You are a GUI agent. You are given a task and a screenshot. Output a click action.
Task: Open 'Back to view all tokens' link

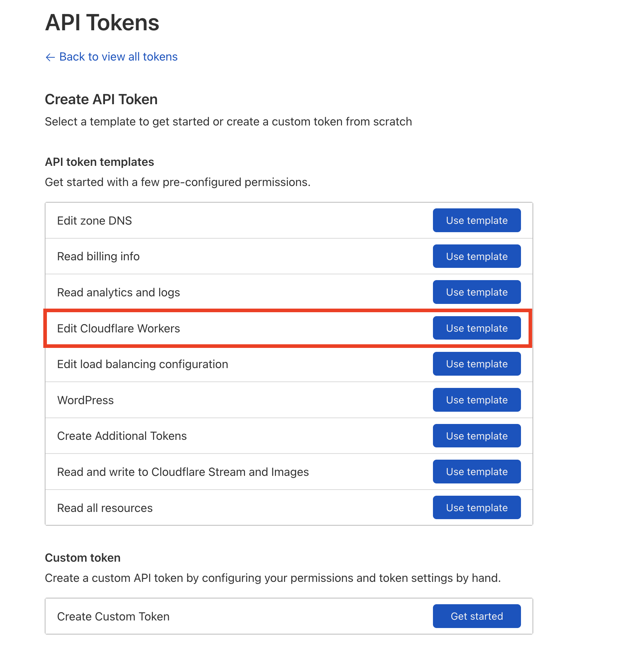[x=118, y=57]
